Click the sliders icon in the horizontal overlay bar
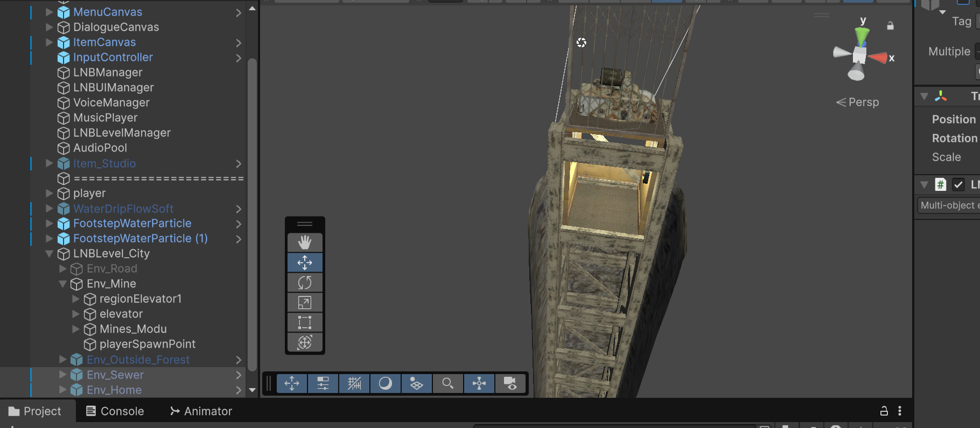 323,383
